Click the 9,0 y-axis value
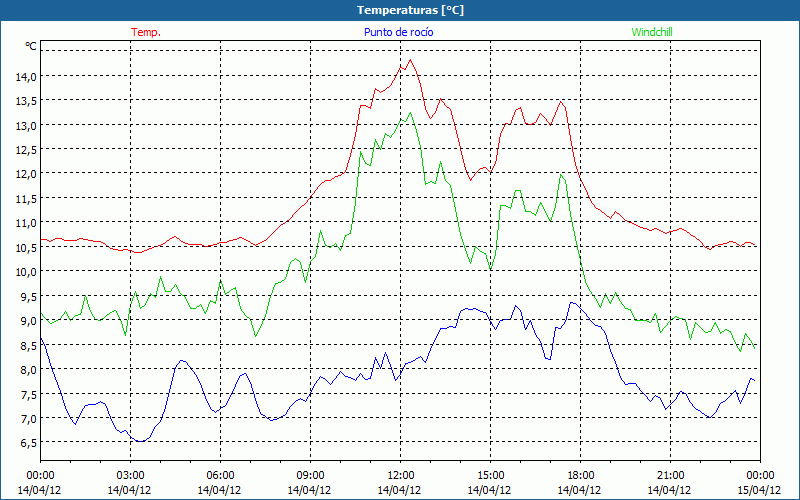800x500 pixels. (29, 320)
